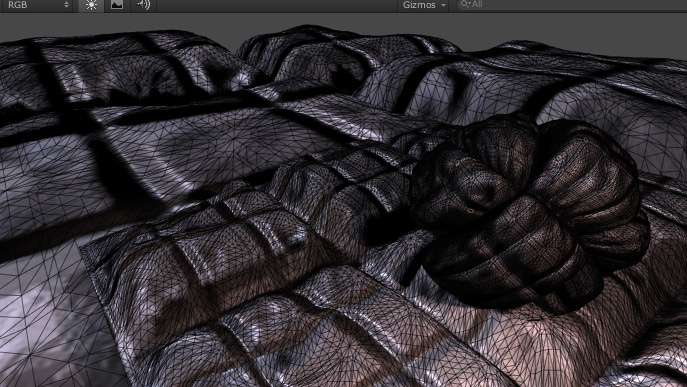The image size is (687, 387).
Task: Toggle the skybox image effects button
Action: click(117, 5)
